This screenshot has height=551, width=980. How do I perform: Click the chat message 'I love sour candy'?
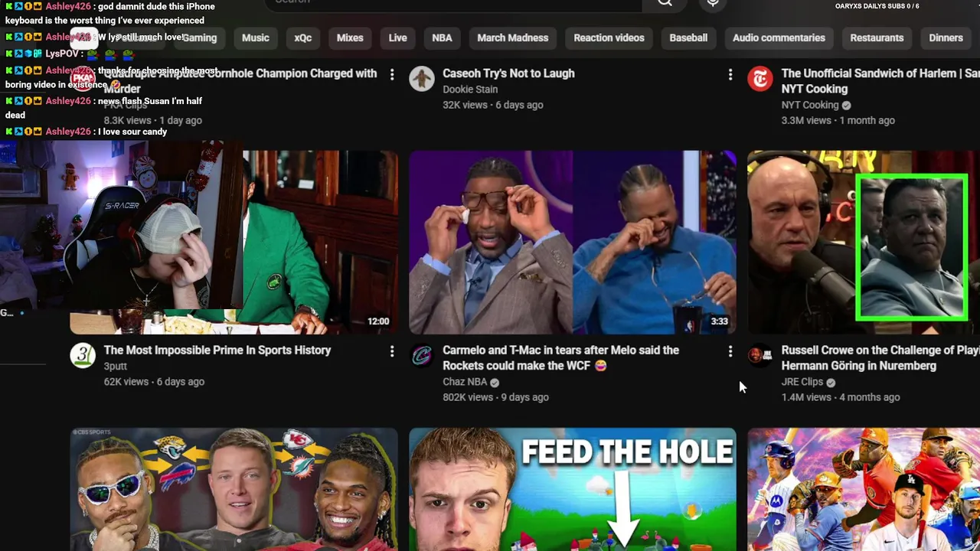tap(132, 132)
